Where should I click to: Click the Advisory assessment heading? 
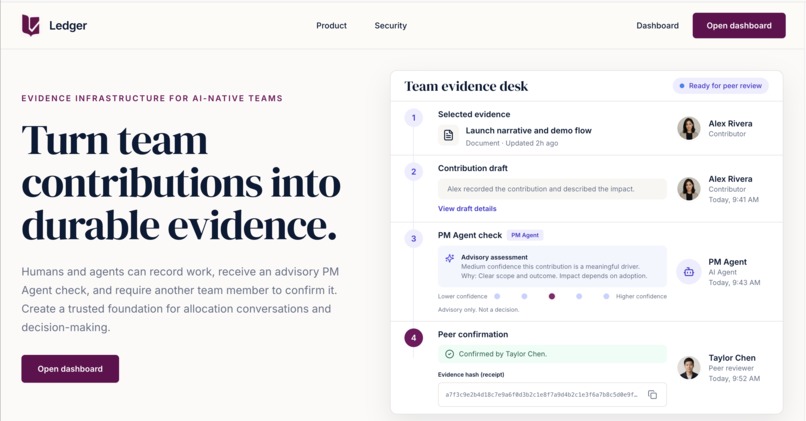point(494,257)
